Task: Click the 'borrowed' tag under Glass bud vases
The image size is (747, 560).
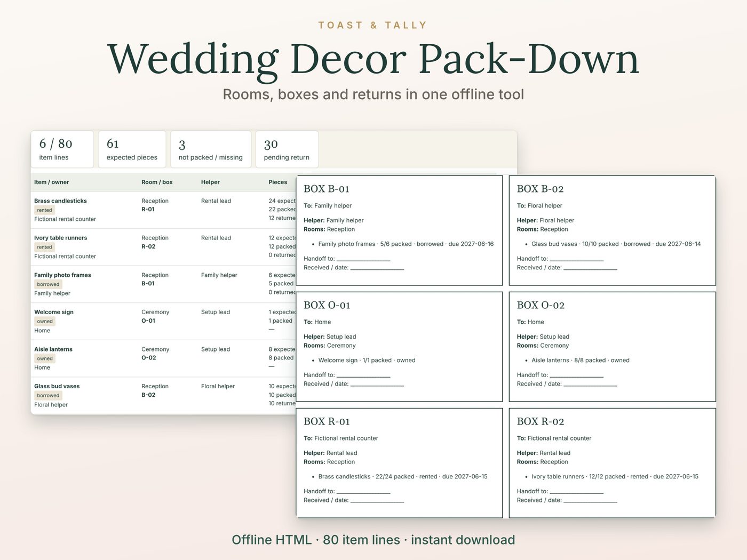Action: click(48, 395)
